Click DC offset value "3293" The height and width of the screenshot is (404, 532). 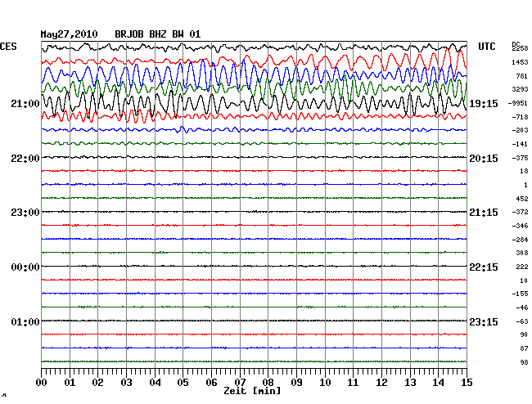[x=520, y=90]
